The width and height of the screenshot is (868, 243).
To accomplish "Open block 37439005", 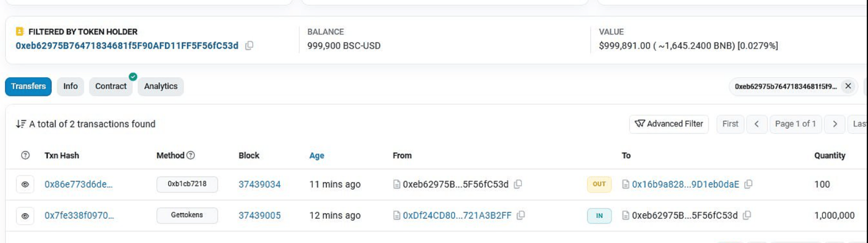I will coord(259,216).
